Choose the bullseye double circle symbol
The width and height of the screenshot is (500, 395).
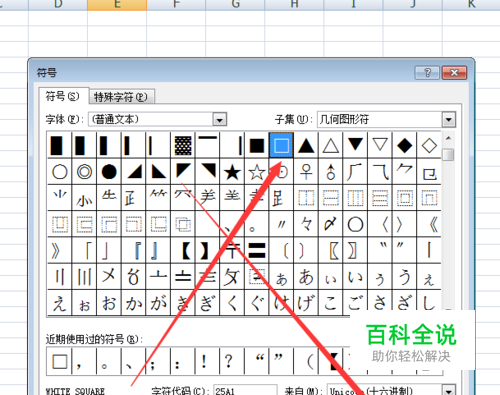coord(84,172)
